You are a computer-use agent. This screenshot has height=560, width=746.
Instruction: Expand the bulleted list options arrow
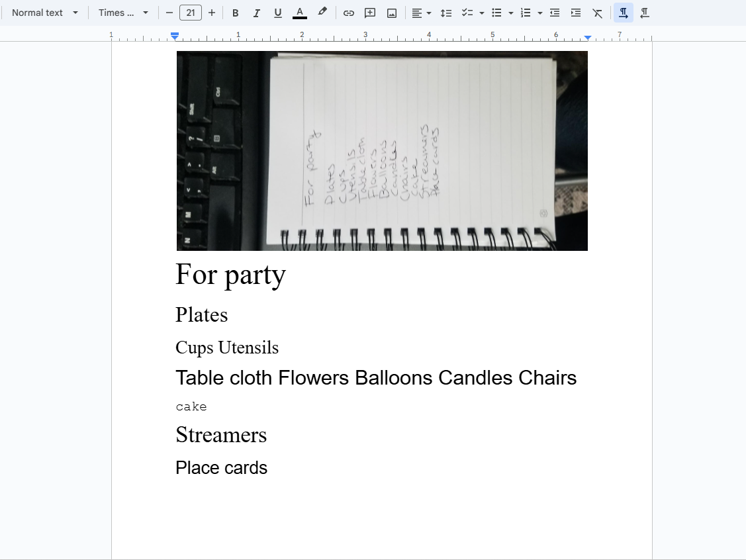coord(511,13)
